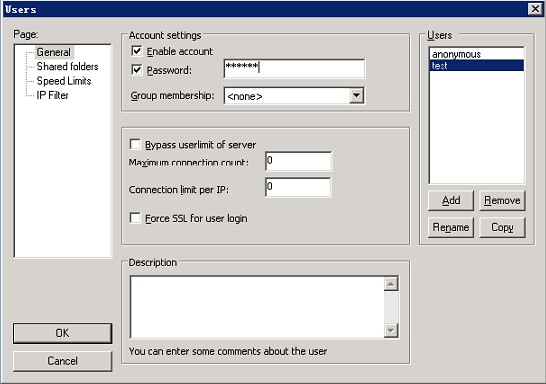The image size is (546, 384).
Task: Go to the Speed Limits page
Action: (64, 81)
